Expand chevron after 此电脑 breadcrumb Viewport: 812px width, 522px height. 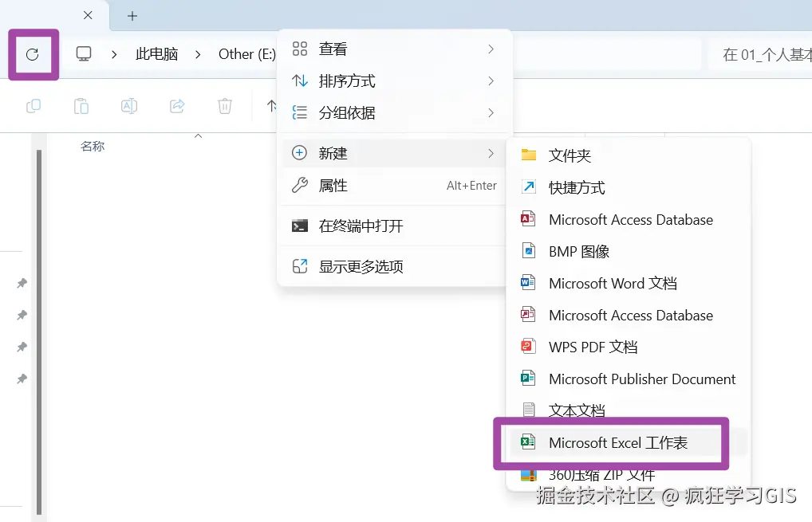[198, 54]
